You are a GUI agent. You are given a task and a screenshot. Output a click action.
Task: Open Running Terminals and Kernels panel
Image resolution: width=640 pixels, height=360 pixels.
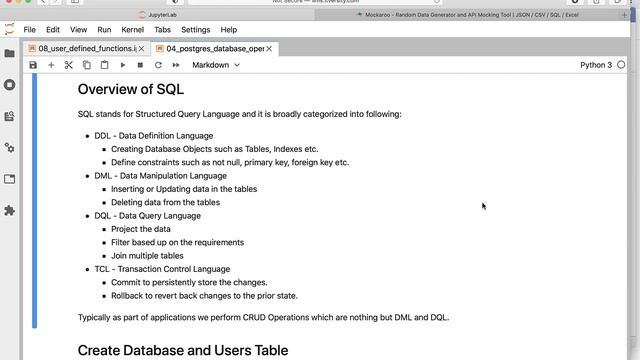[x=9, y=85]
